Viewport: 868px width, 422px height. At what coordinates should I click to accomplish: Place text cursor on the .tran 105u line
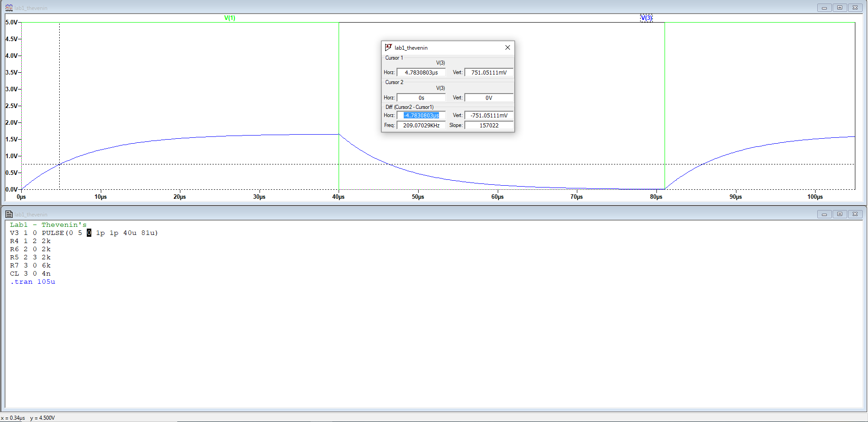coord(33,281)
